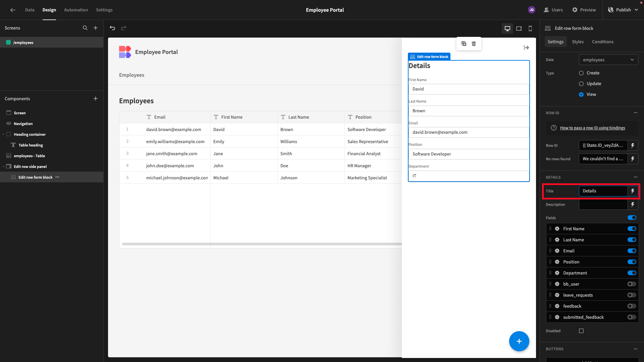Open gear settings for Email field
The image size is (644, 362).
(557, 251)
